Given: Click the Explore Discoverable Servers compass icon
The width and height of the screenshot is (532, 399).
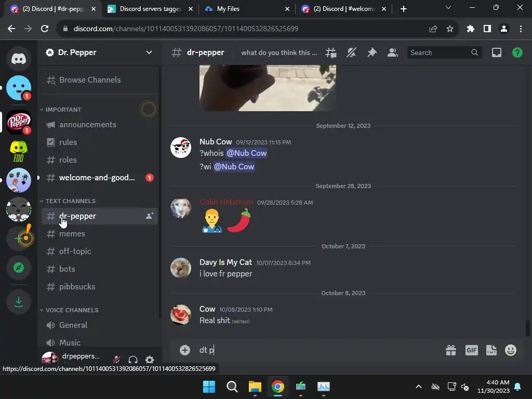Looking at the screenshot, I should pos(19,268).
